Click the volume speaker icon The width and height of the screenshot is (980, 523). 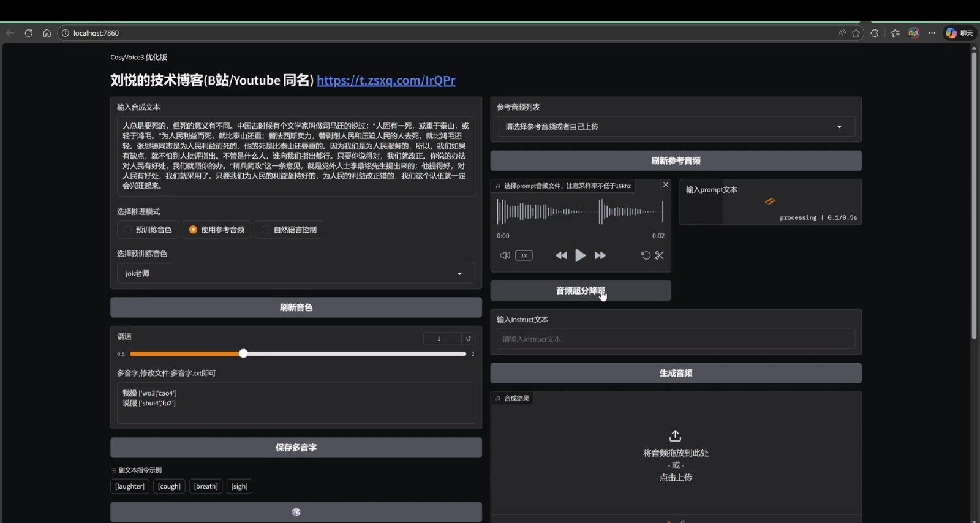[505, 255]
